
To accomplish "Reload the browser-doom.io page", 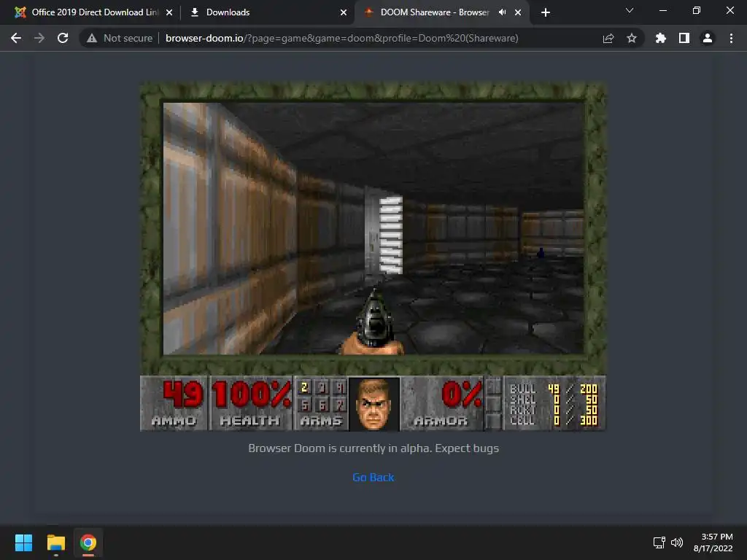I will (63, 38).
